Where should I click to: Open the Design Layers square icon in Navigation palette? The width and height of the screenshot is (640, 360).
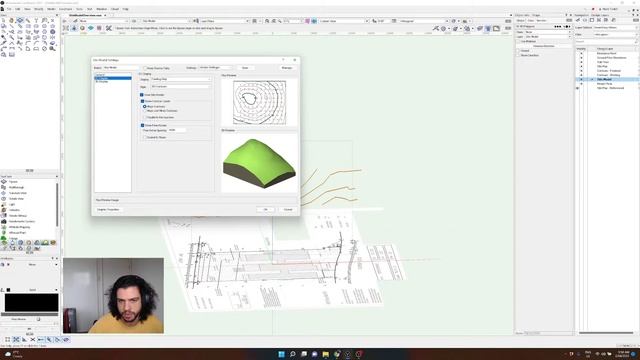click(x=592, y=20)
